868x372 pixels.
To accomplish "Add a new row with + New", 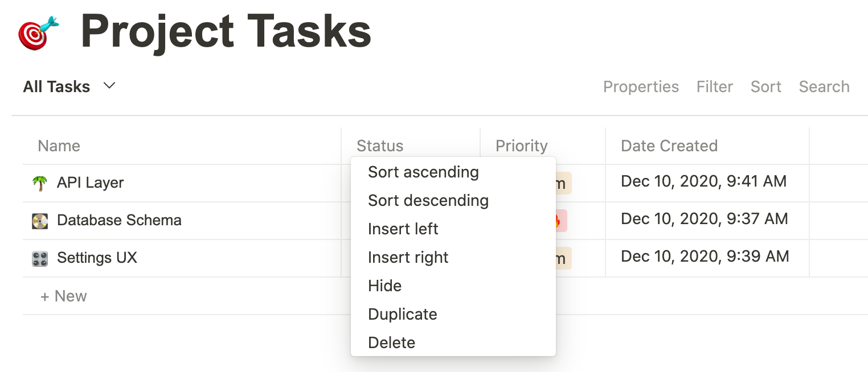I will [63, 296].
